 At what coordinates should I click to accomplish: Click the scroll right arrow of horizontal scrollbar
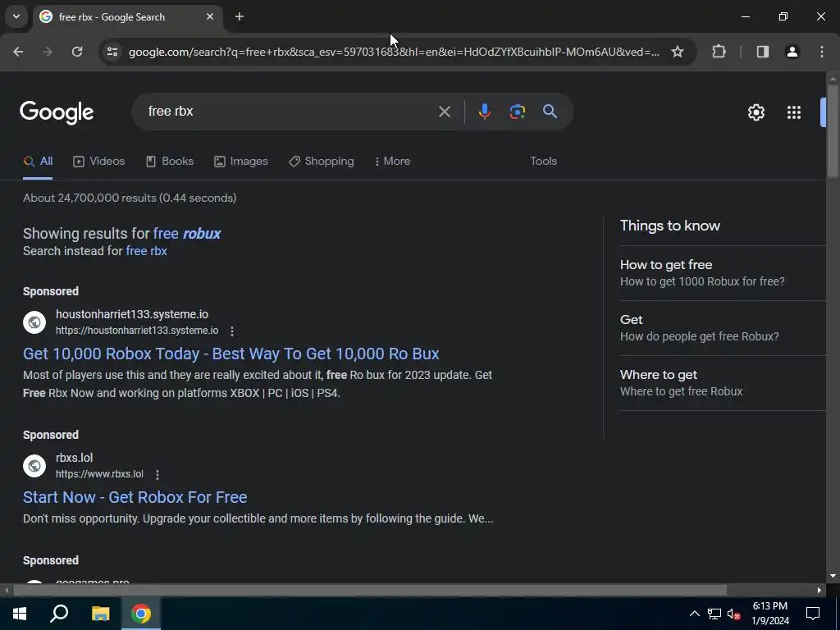click(x=819, y=590)
